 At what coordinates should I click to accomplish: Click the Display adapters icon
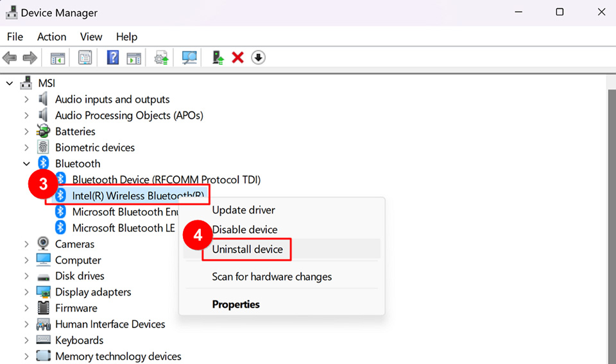43,292
